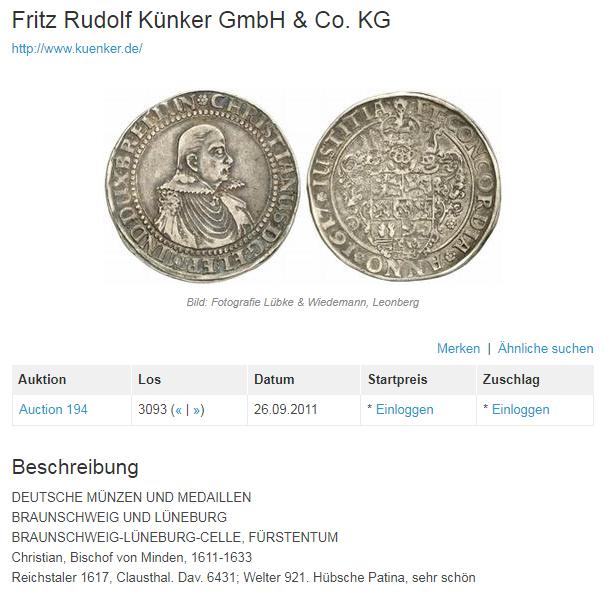Click the Fritz Rudolf Künker page title
605x594 pixels.
click(201, 20)
